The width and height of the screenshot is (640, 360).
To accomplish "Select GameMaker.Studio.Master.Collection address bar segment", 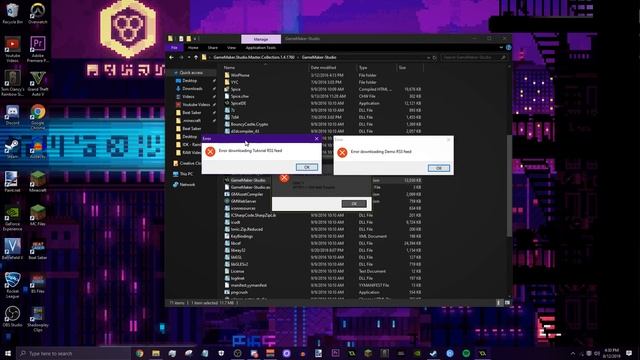I will (x=254, y=58).
